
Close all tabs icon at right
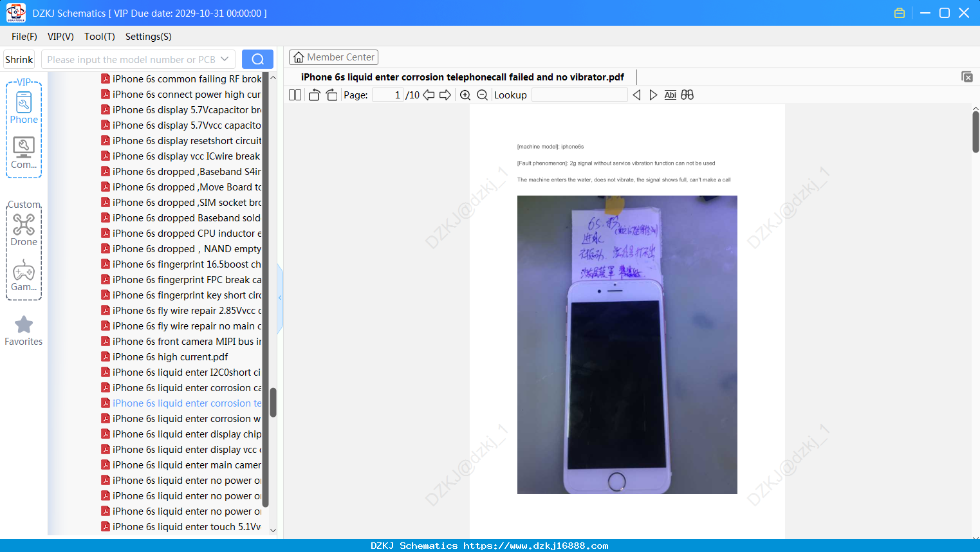coord(966,77)
